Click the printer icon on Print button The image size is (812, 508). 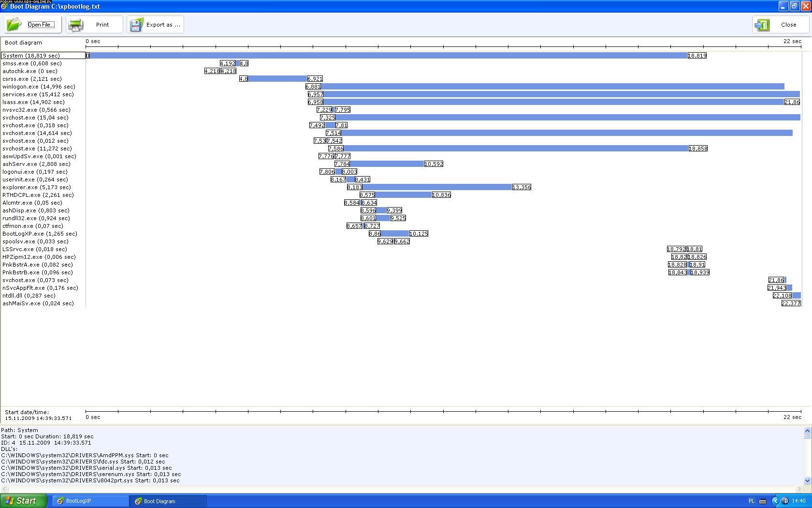pos(75,24)
